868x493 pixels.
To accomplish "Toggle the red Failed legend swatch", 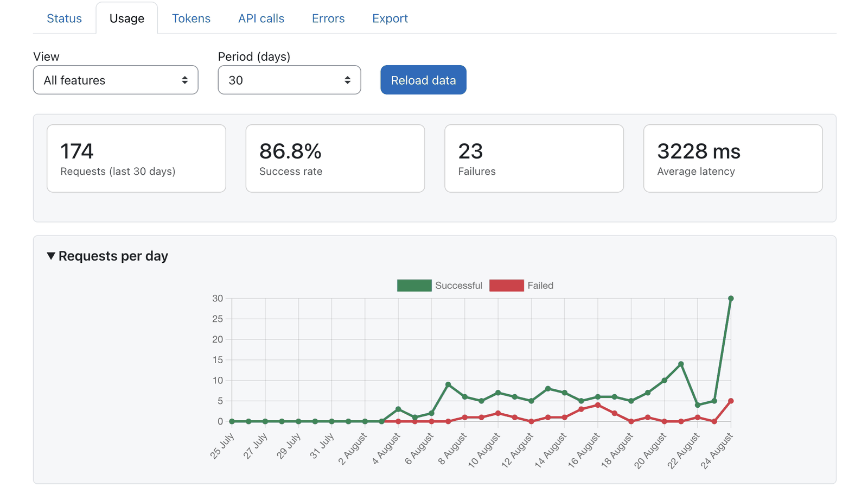I will tap(506, 286).
